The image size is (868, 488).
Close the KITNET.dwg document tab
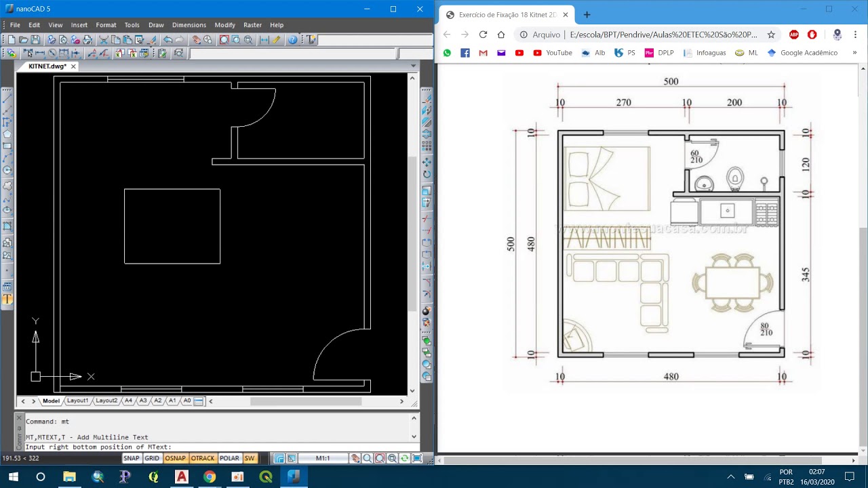coord(73,66)
